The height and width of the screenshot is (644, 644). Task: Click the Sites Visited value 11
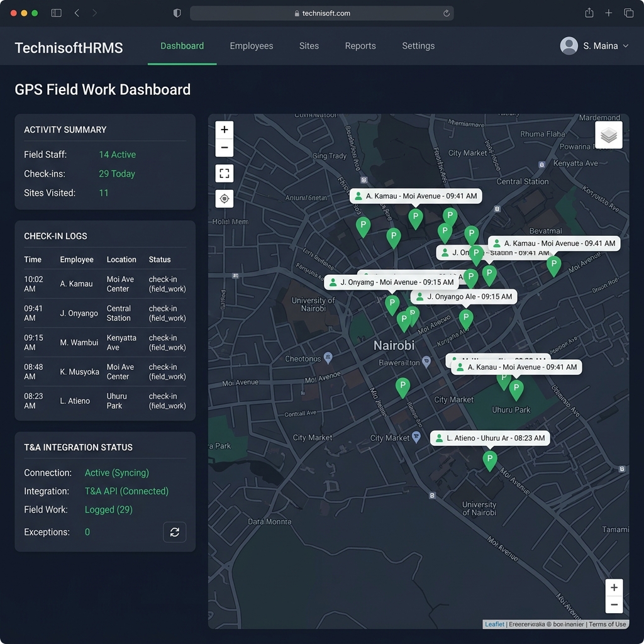[x=104, y=193]
